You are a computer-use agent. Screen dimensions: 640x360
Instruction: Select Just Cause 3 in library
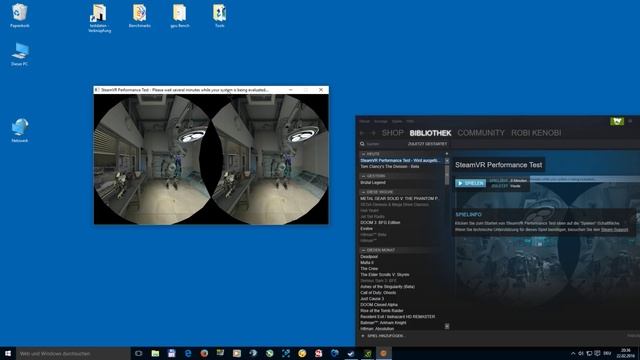(x=372, y=299)
